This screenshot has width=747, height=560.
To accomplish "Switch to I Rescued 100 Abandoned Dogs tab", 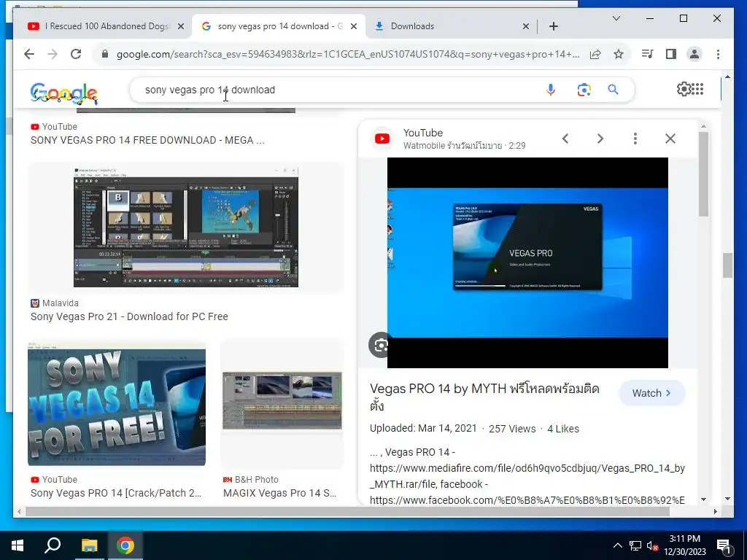I will click(107, 26).
